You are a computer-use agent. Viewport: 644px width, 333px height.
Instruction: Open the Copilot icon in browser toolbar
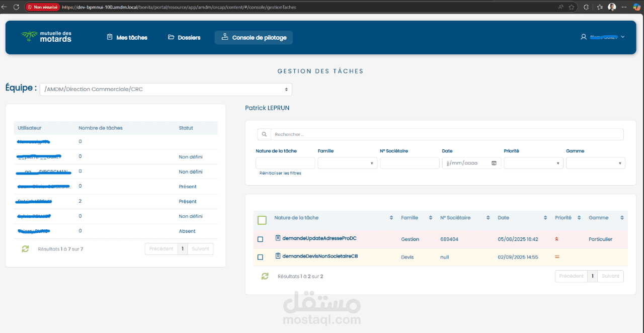pos(638,7)
